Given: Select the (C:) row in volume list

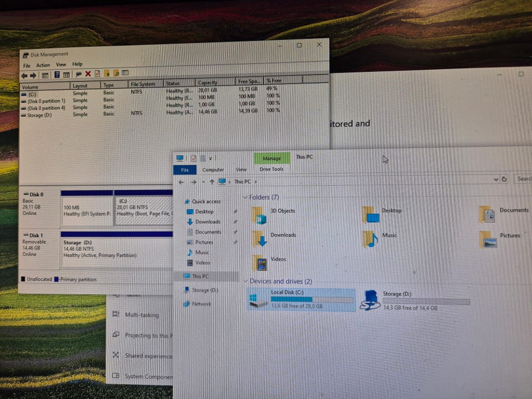Looking at the screenshot, I should (x=151, y=91).
